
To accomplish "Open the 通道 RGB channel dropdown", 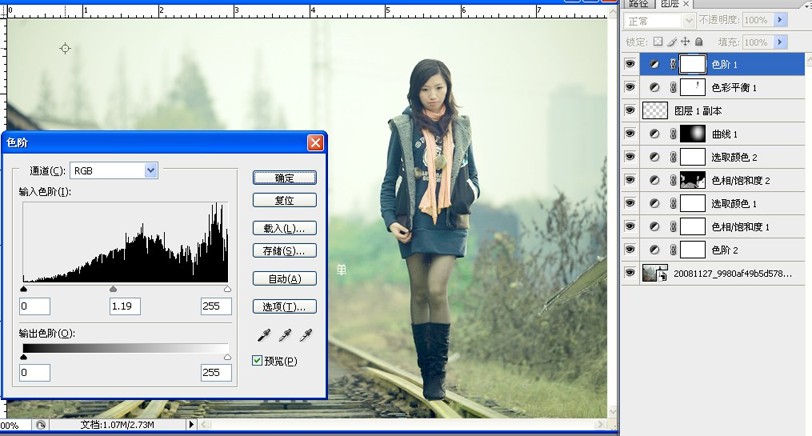I will (x=151, y=170).
